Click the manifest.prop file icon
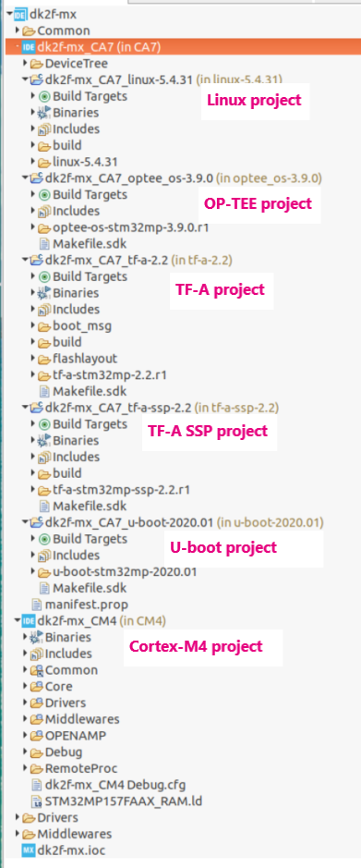Screen dimensions: 361x868 coord(37,604)
